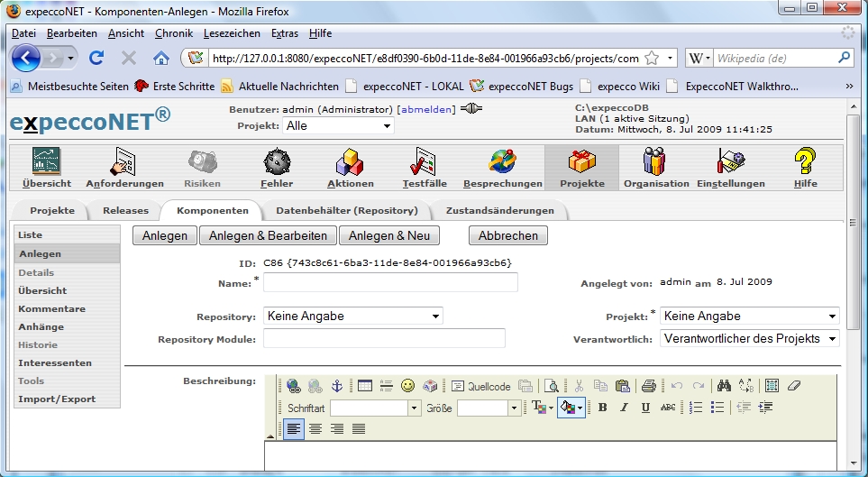Open the Übersicht overview module
The width and height of the screenshot is (868, 477).
(x=47, y=168)
